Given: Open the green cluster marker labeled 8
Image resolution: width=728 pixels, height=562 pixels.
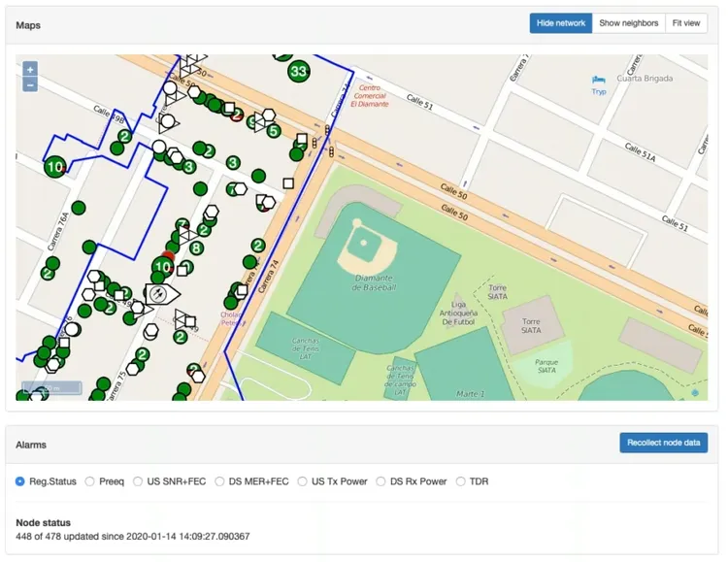Looking at the screenshot, I should click(x=196, y=248).
